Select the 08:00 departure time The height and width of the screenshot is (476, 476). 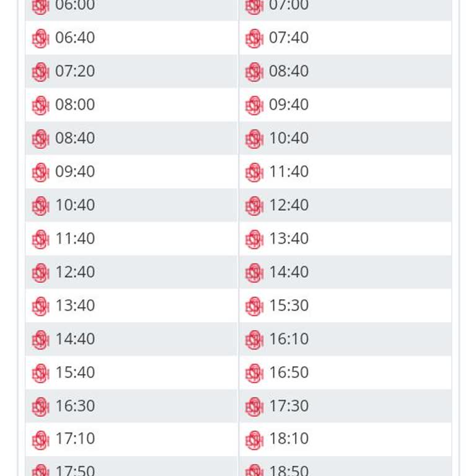pyautogui.click(x=75, y=105)
